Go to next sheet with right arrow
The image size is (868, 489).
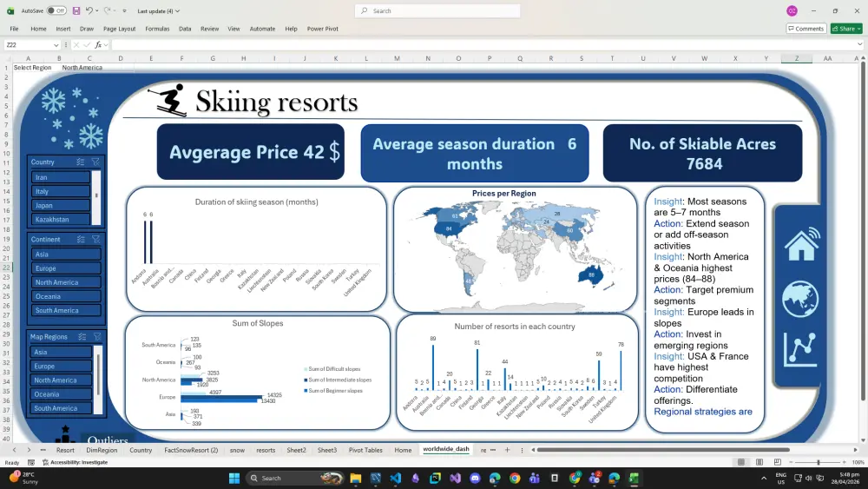pos(29,450)
